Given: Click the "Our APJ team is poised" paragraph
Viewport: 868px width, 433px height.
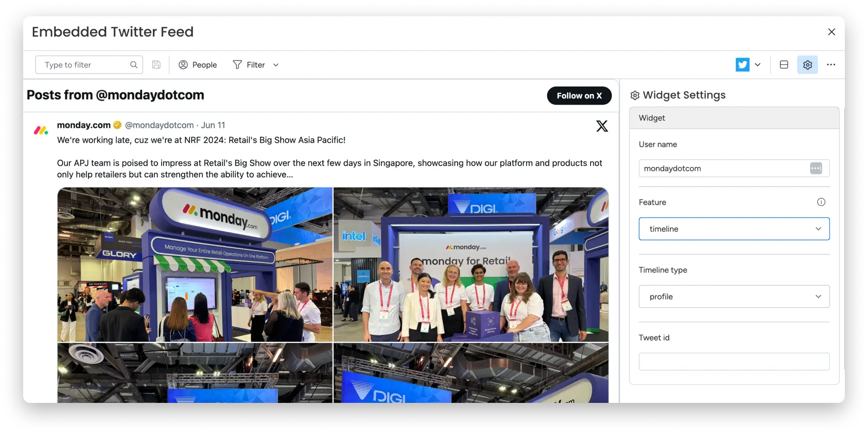Looking at the screenshot, I should point(330,169).
